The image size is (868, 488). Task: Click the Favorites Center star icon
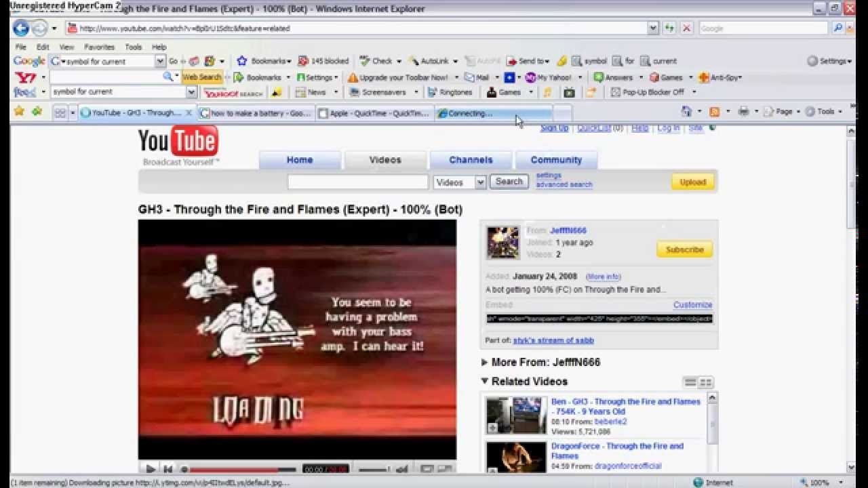point(20,112)
